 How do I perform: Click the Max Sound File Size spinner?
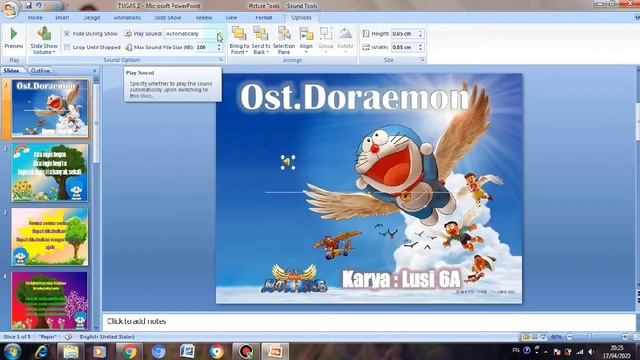[219, 47]
